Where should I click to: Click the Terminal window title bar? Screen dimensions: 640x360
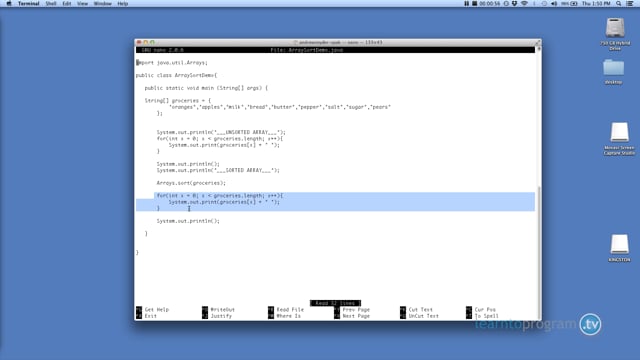click(338, 42)
